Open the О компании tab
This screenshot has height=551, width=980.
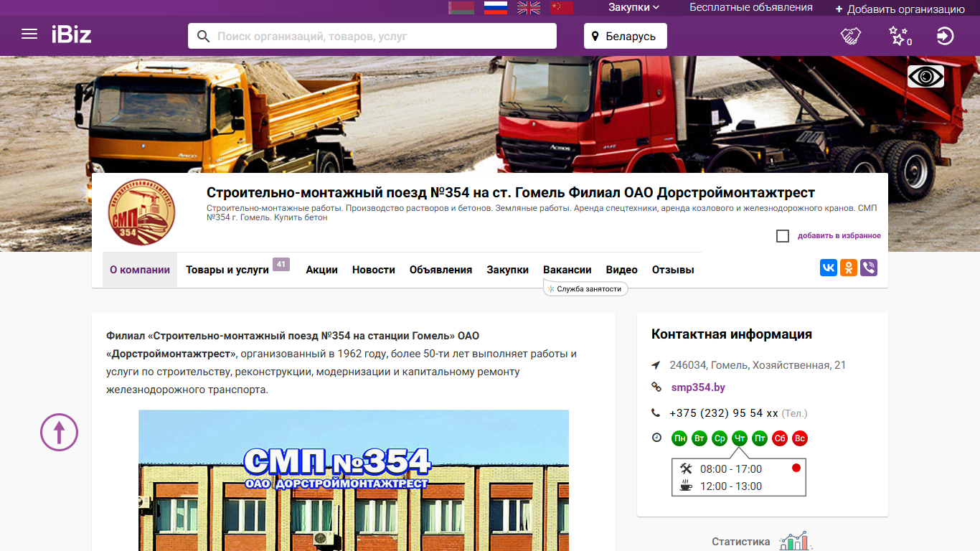pyautogui.click(x=140, y=270)
